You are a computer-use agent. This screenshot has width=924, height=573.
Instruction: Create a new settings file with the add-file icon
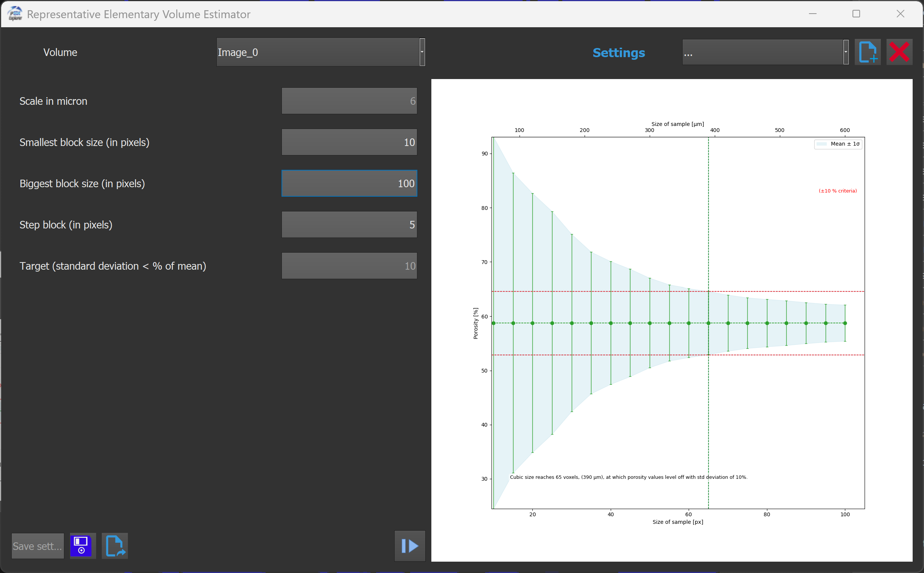(x=868, y=52)
